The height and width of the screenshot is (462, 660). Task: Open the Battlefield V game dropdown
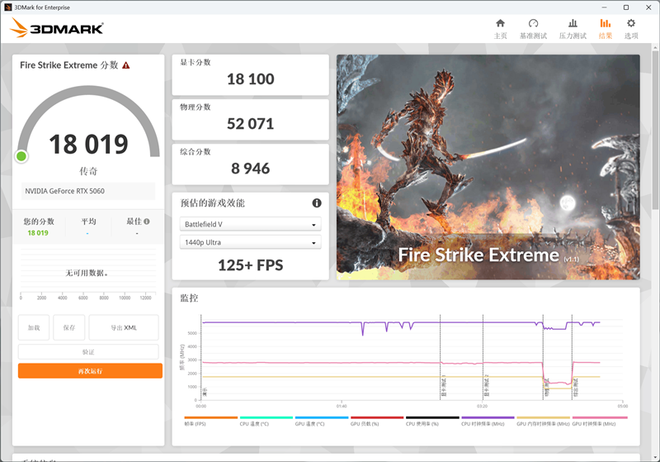tap(250, 224)
